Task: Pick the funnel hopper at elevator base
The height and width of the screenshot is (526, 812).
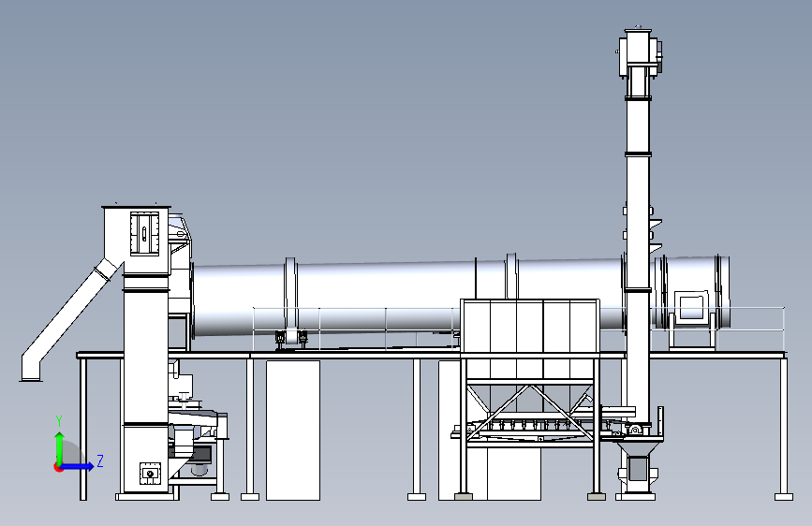Action: point(638,449)
